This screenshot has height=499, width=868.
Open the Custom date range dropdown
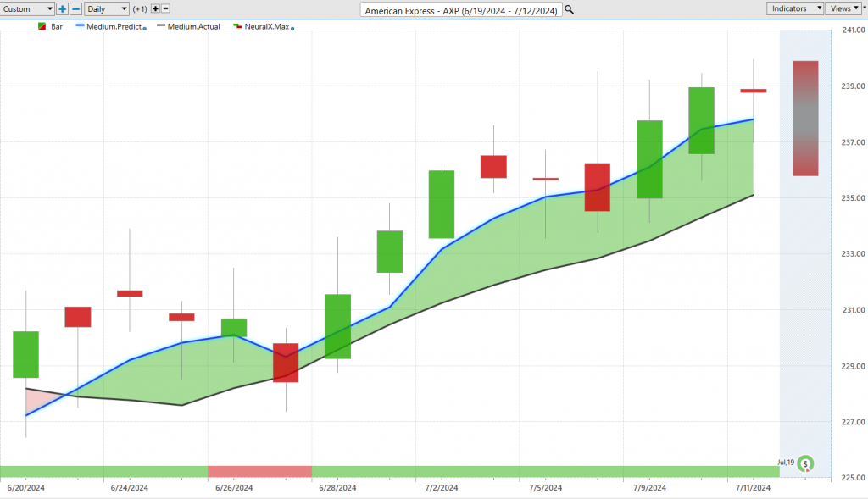(x=27, y=8)
